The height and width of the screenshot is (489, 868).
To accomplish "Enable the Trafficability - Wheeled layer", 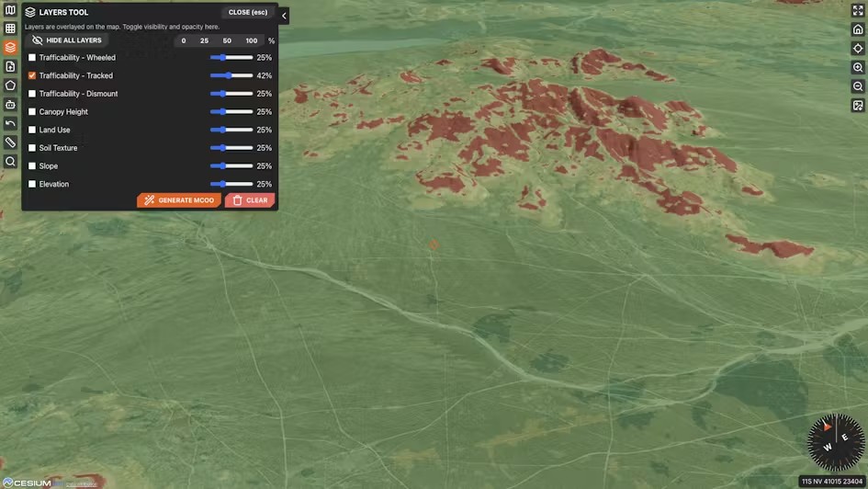I will (x=32, y=58).
